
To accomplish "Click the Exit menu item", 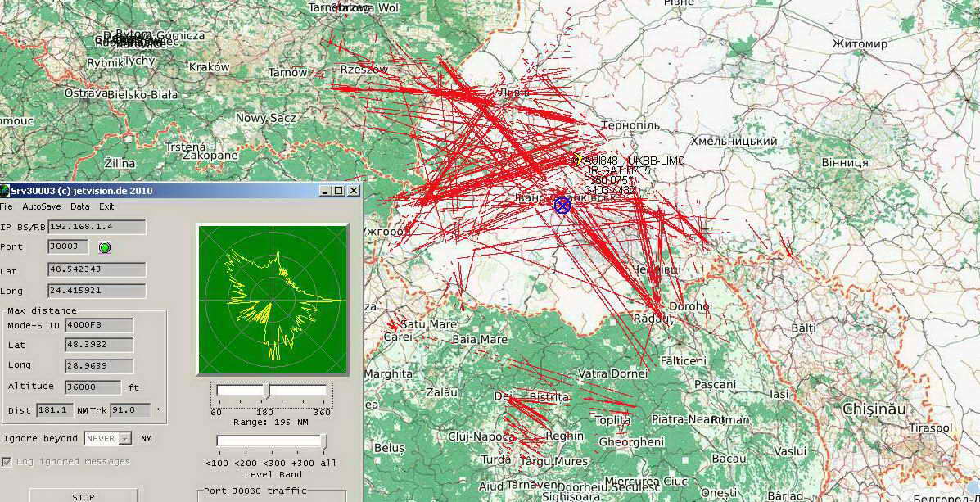I will pyautogui.click(x=106, y=207).
